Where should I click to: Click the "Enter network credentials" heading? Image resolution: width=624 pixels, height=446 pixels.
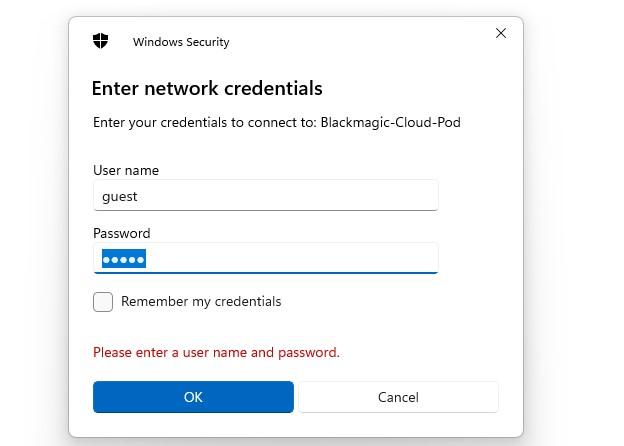[x=207, y=88]
